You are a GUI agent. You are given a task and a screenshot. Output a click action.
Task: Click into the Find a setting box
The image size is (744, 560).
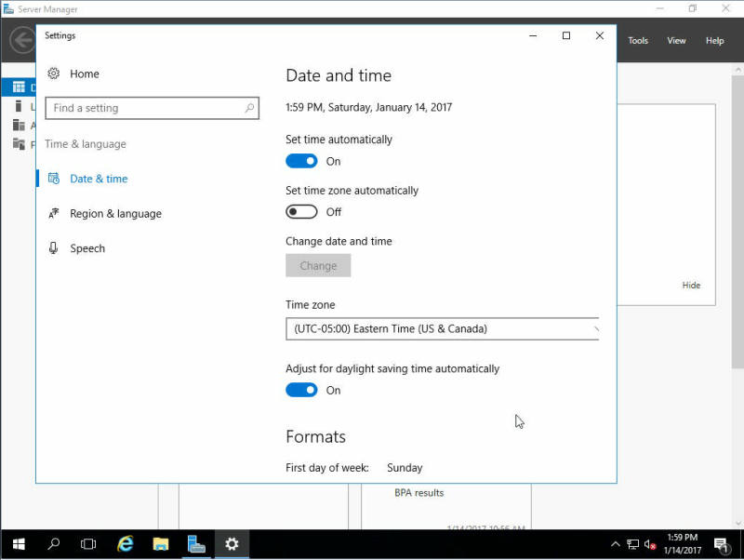point(152,108)
